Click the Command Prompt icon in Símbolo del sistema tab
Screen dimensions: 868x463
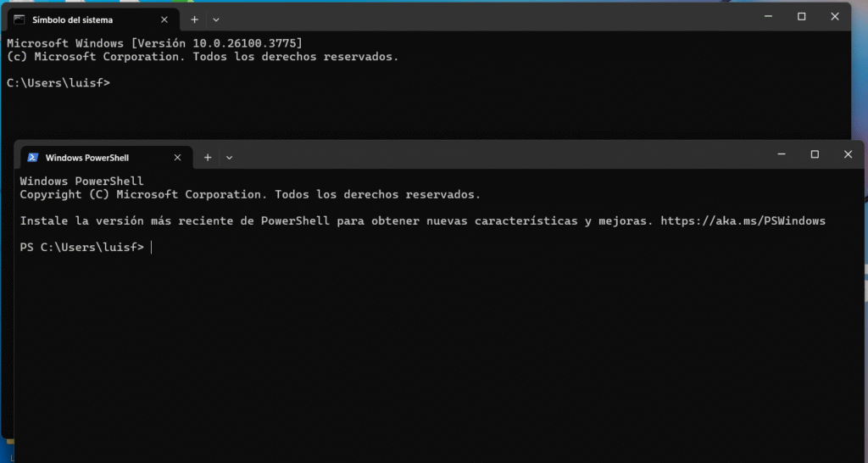19,20
